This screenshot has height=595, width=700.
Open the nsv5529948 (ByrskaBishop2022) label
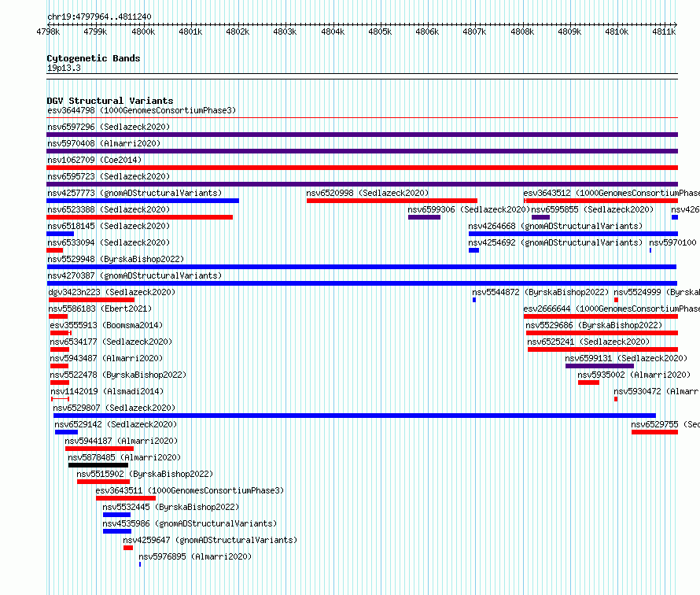[x=116, y=259]
